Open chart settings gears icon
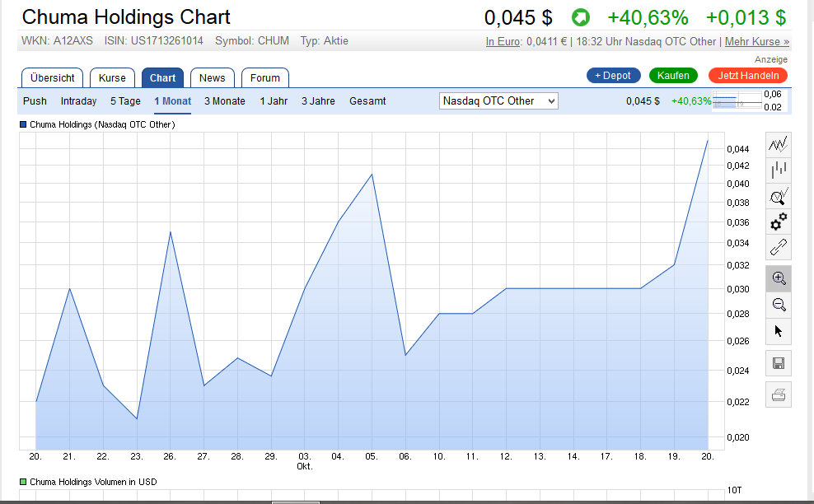The width and height of the screenshot is (814, 504). 779,222
